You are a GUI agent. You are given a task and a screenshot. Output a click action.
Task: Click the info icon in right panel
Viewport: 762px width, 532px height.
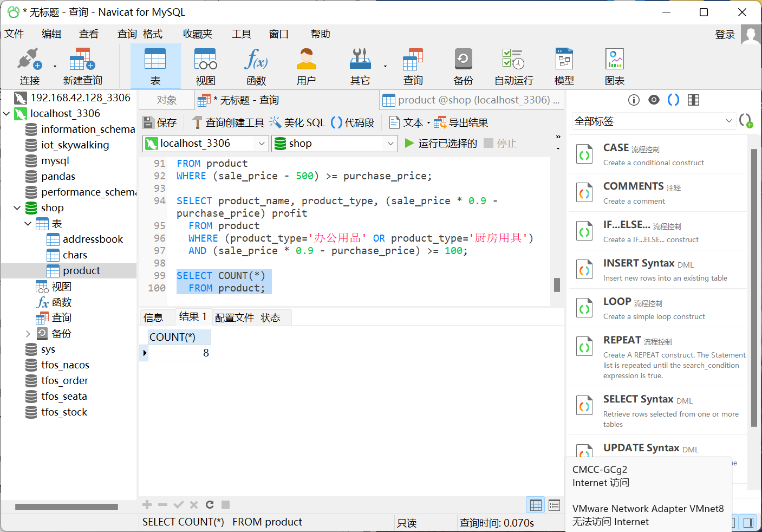coord(634,100)
